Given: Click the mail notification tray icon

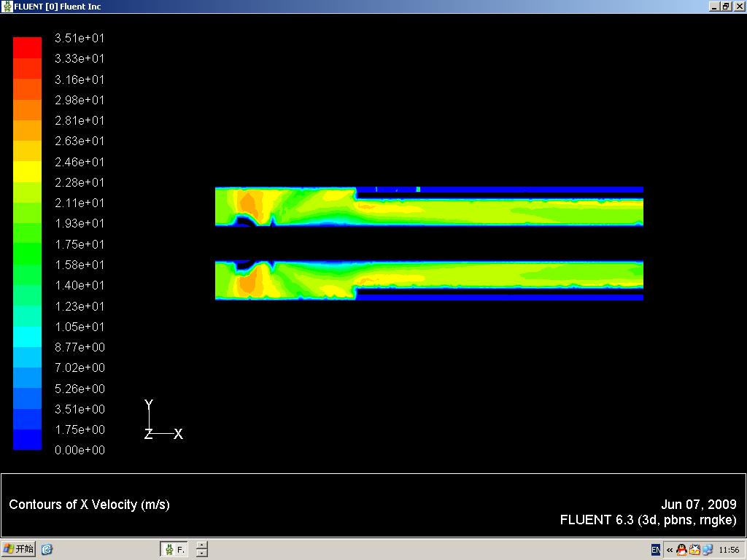Looking at the screenshot, I should tap(694, 550).
